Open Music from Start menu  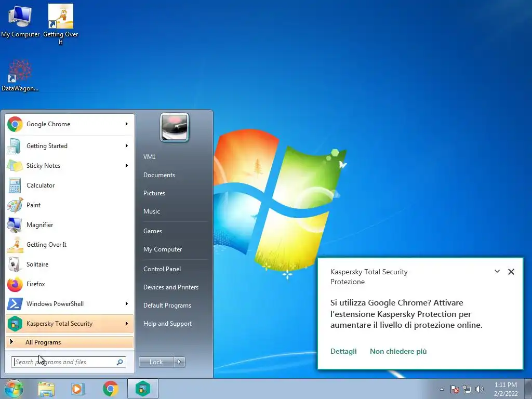coord(152,211)
